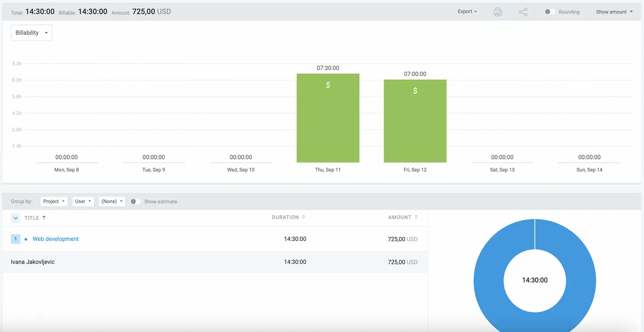Open the Show amount menu

614,12
